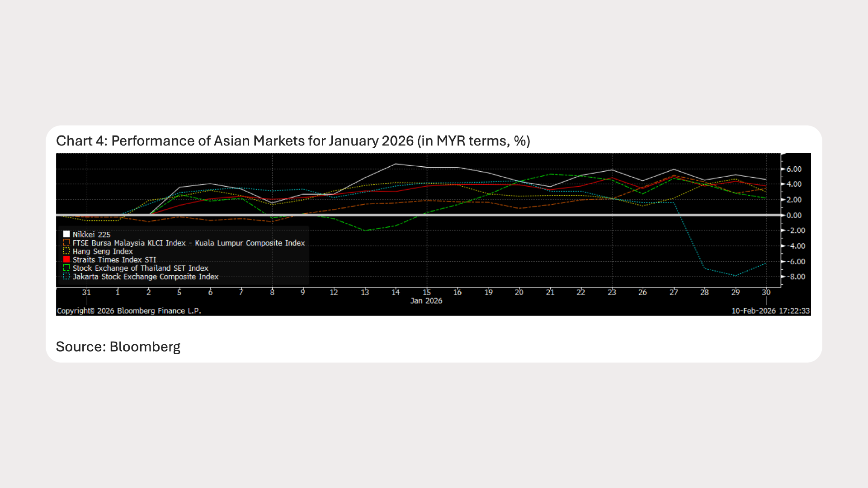This screenshot has height=488, width=868.
Task: Select the Nikkei 225 legend label
Action: pyautogui.click(x=91, y=235)
